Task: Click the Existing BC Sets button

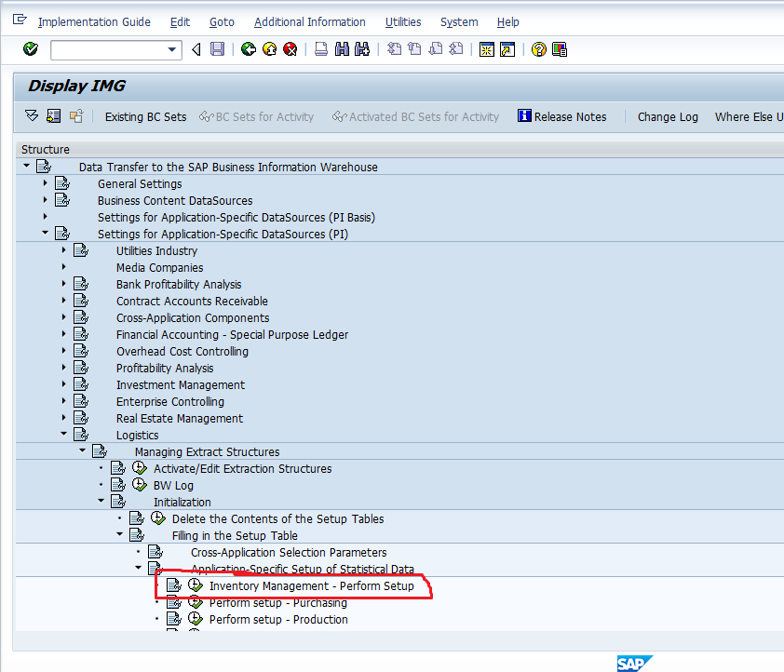Action: tap(147, 116)
